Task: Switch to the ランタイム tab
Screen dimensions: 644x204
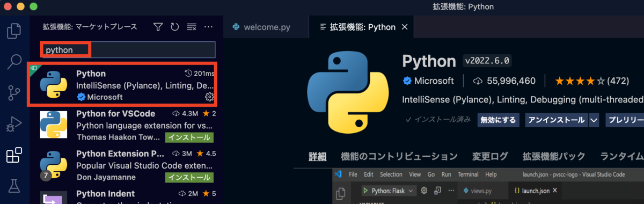Action: 621,157
